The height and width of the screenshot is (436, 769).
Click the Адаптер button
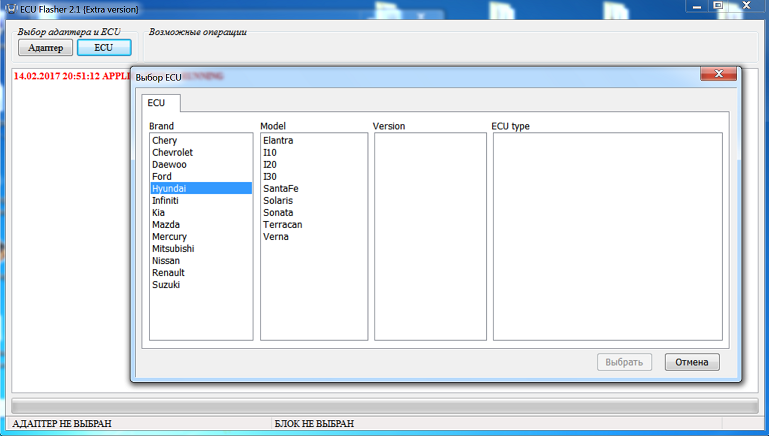point(46,48)
